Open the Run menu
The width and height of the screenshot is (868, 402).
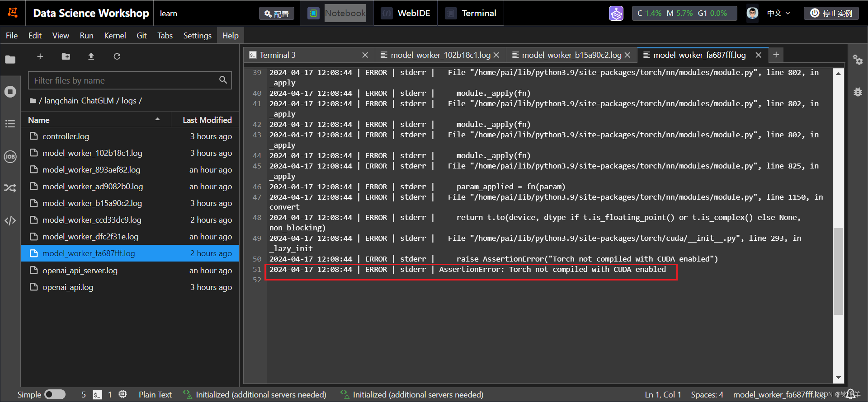click(86, 35)
